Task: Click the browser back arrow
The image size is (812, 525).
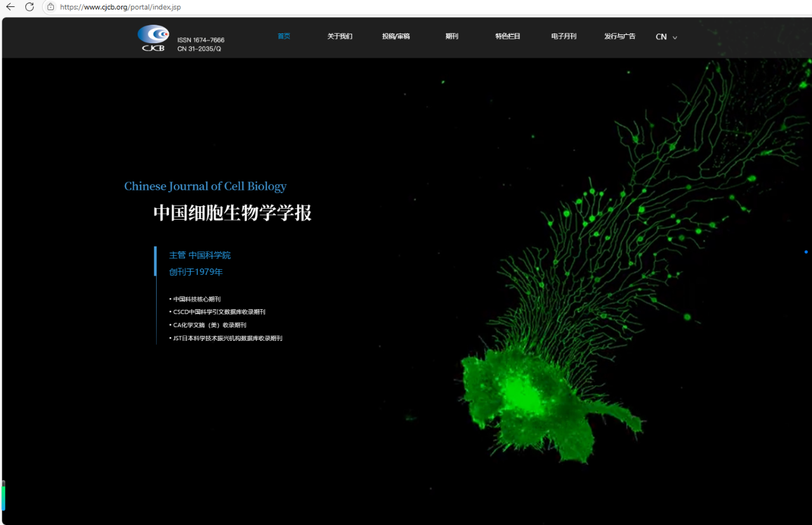Action: click(x=10, y=7)
